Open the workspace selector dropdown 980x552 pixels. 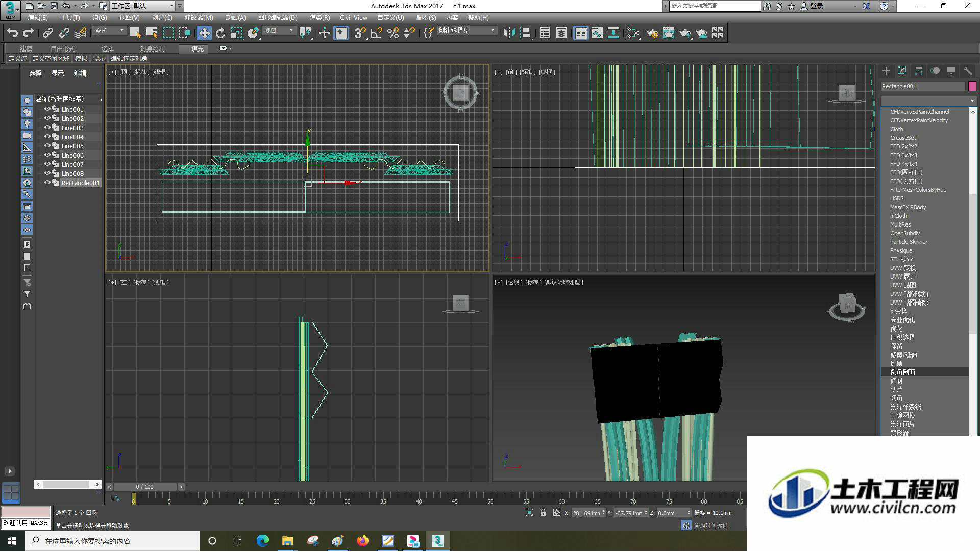point(142,6)
